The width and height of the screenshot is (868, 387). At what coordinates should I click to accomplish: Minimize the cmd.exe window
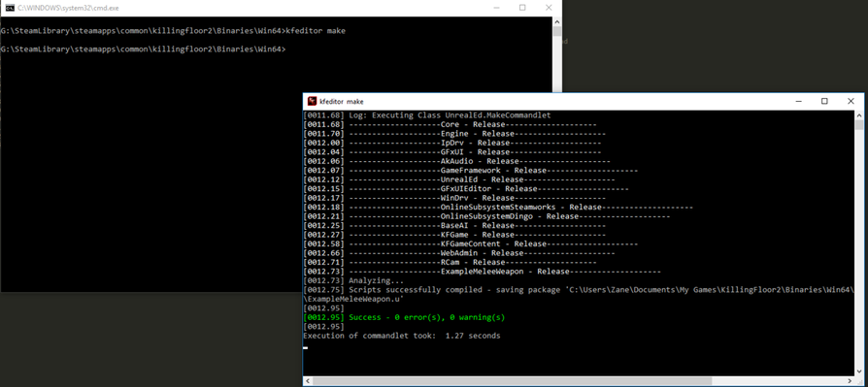click(x=496, y=8)
